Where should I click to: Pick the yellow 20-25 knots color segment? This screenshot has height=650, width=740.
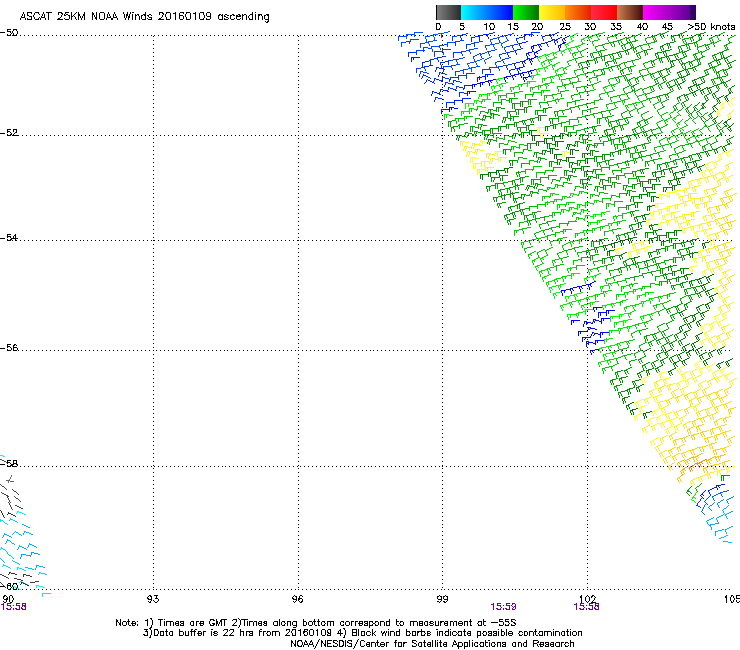coord(552,12)
